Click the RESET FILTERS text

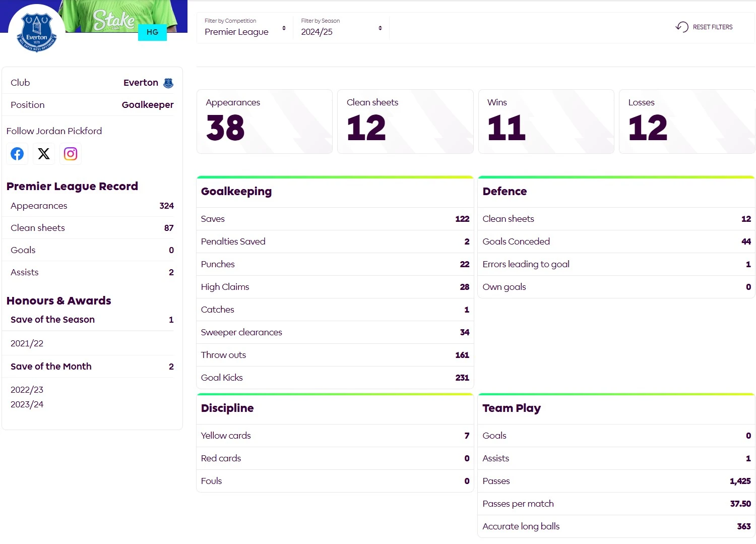point(712,27)
